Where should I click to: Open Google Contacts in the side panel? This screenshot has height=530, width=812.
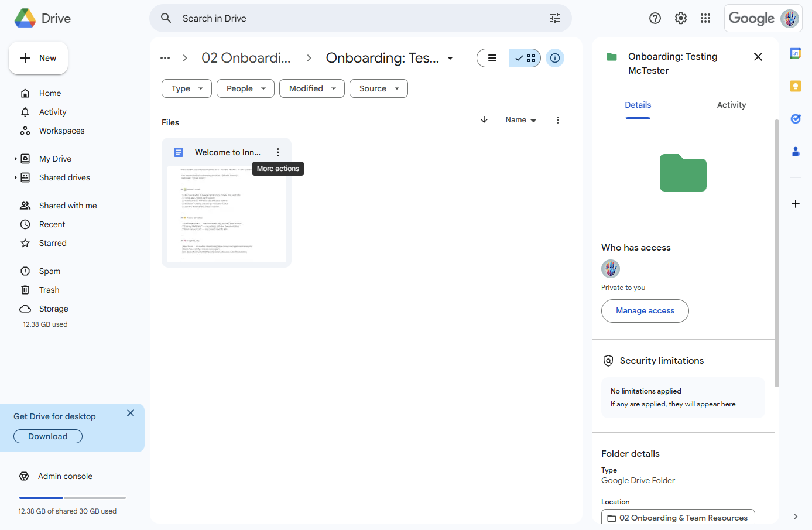[795, 152]
